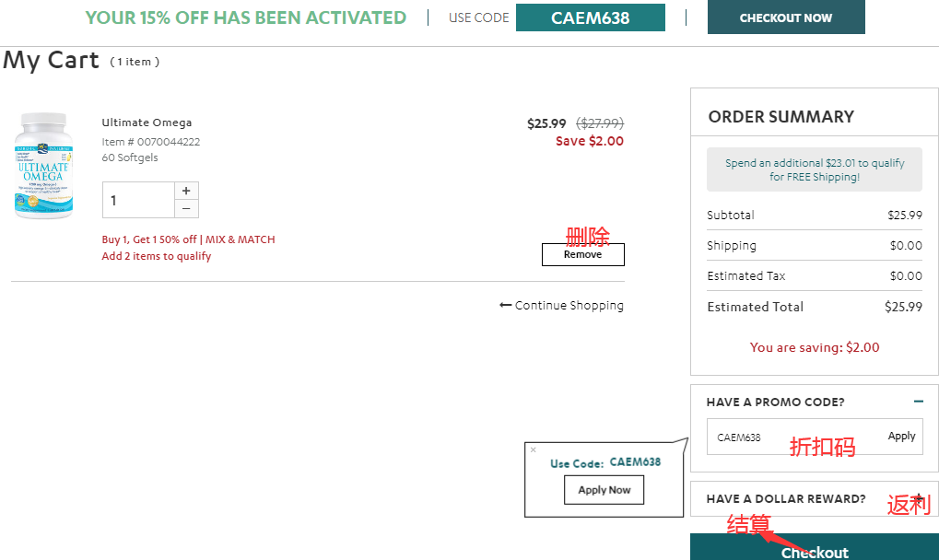The height and width of the screenshot is (560, 939).
Task: Open the Ultimate Omega product image
Action: coord(41,166)
